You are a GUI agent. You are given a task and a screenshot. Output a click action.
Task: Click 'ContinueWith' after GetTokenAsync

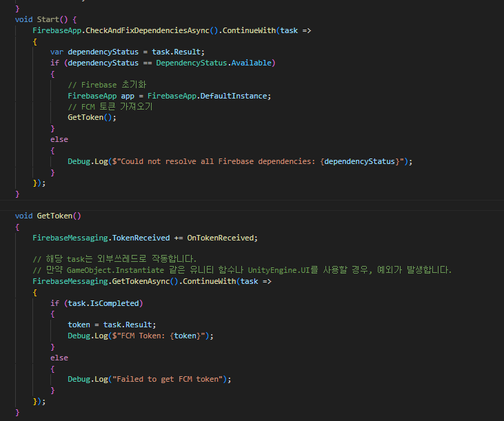pyautogui.click(x=210, y=281)
